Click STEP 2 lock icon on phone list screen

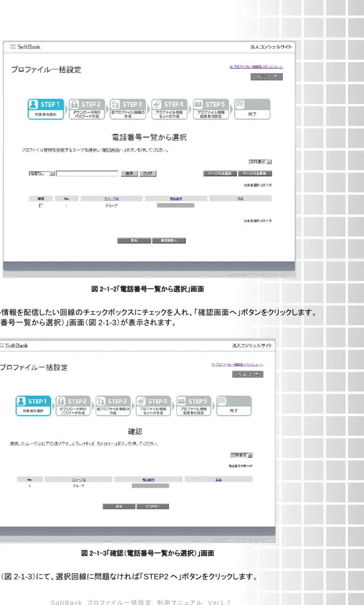75,104
